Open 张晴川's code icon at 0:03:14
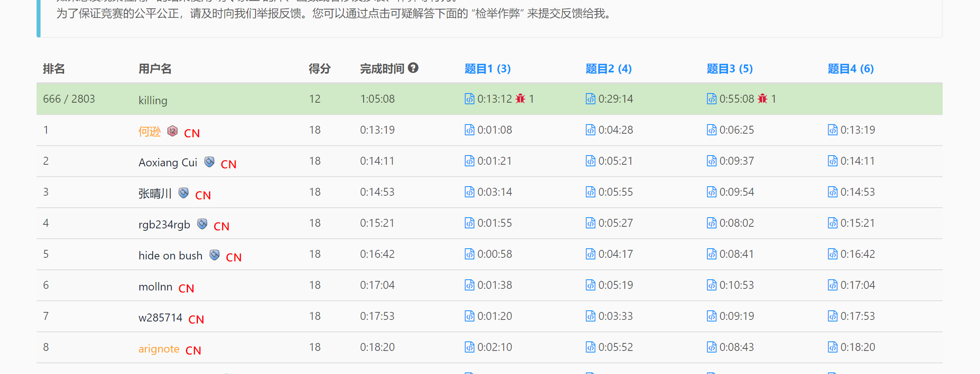Image resolution: width=980 pixels, height=374 pixels. (469, 192)
